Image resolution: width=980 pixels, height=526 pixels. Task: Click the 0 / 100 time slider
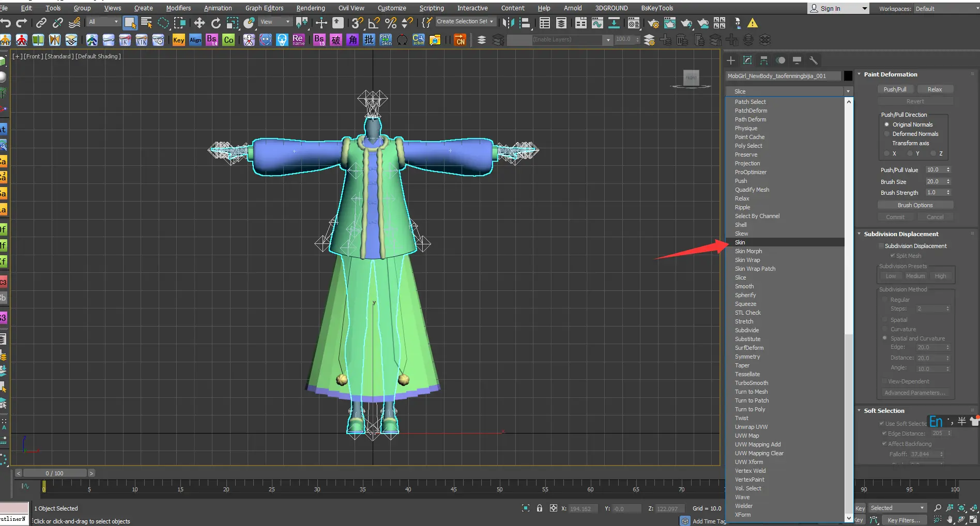(55, 473)
